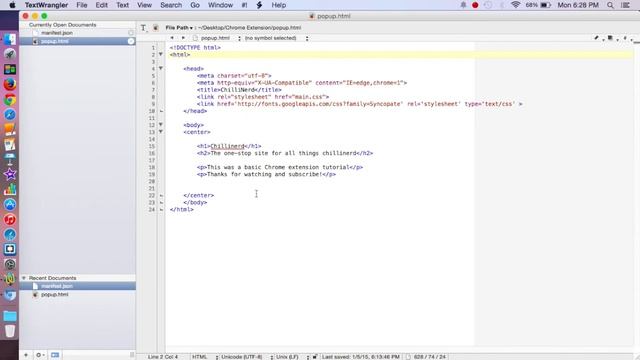Open the sidebar gear action menu
The height and width of the screenshot is (360, 640).
click(40, 355)
